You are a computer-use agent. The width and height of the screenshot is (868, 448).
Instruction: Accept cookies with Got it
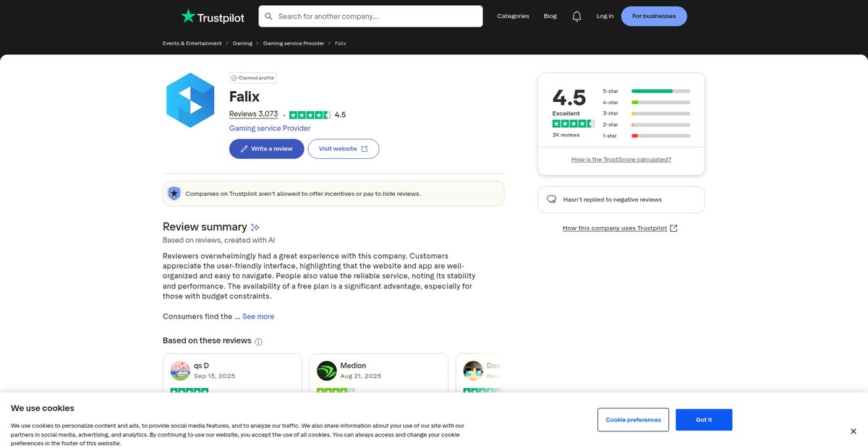[x=704, y=420]
